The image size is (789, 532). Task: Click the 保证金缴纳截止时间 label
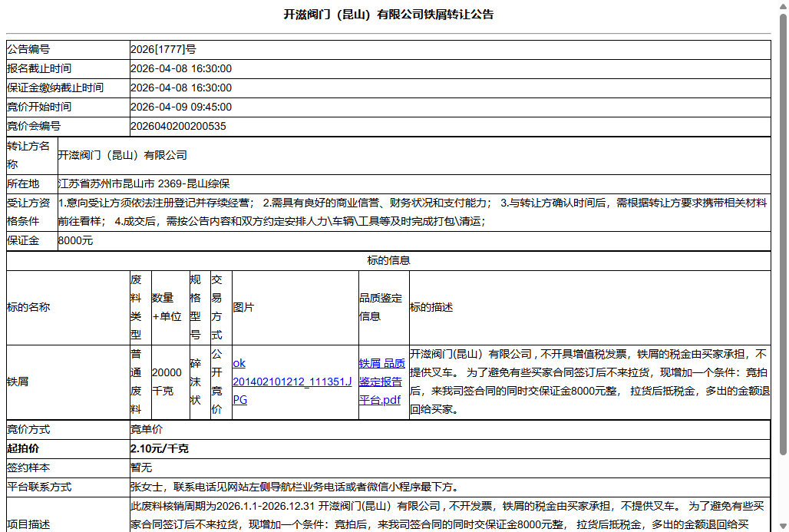[x=54, y=88]
